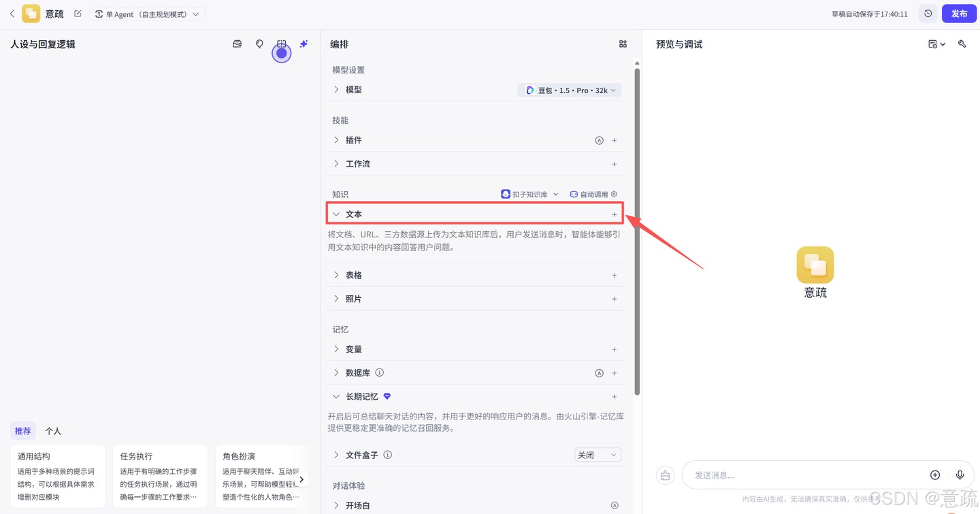Click the 预览与调试 panel heading
The width and height of the screenshot is (980, 514).
click(x=679, y=44)
